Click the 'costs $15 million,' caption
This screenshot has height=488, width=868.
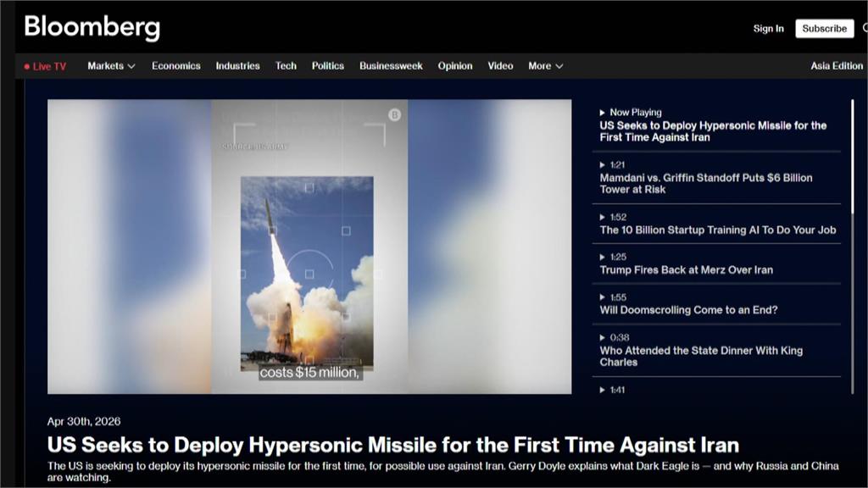click(309, 373)
